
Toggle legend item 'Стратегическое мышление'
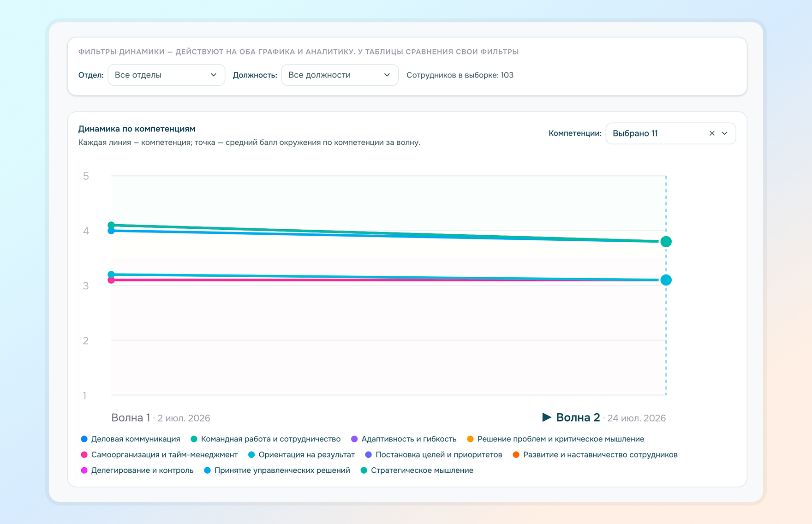(417, 470)
